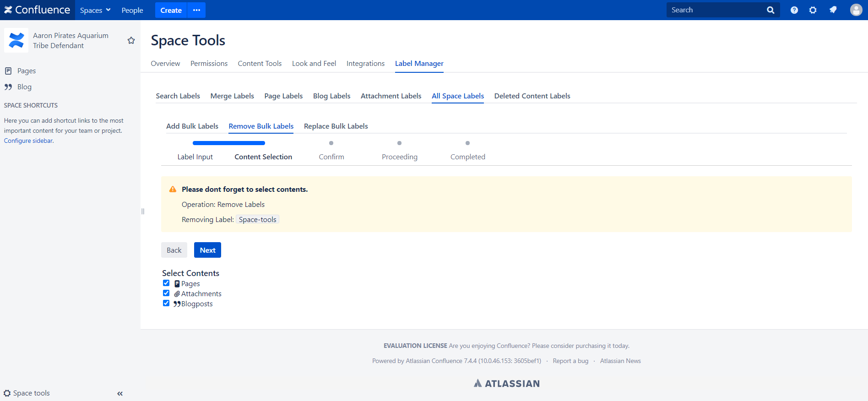The image size is (868, 401).
Task: Click the Confluence logo in the header
Action: [x=37, y=10]
